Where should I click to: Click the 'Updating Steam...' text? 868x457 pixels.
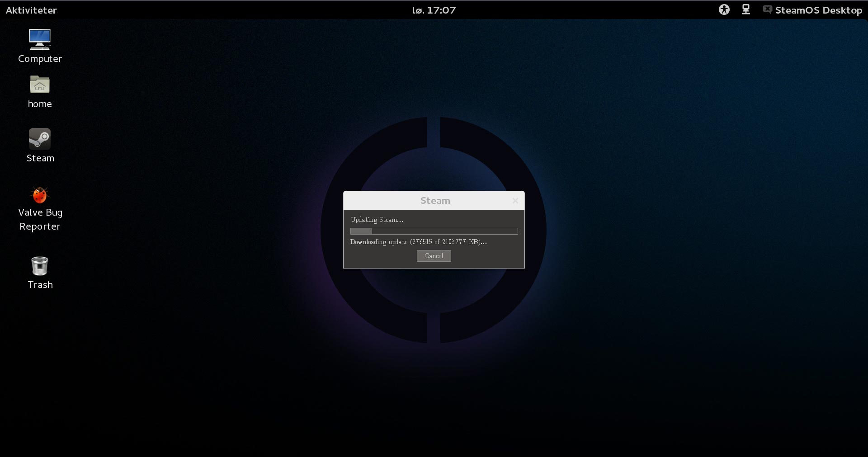coord(377,220)
